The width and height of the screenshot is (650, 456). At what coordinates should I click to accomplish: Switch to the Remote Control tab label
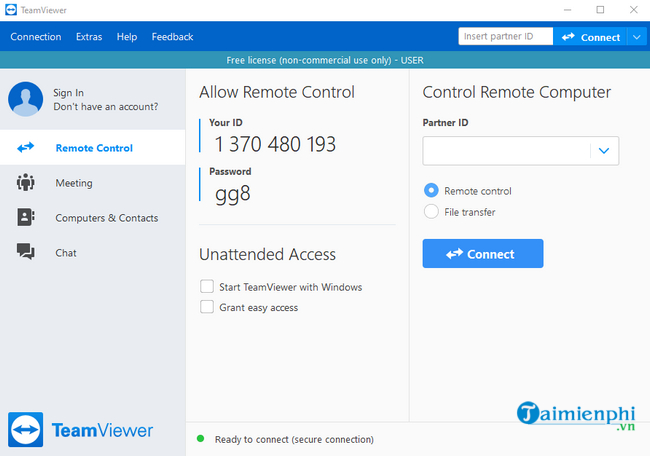coord(94,148)
